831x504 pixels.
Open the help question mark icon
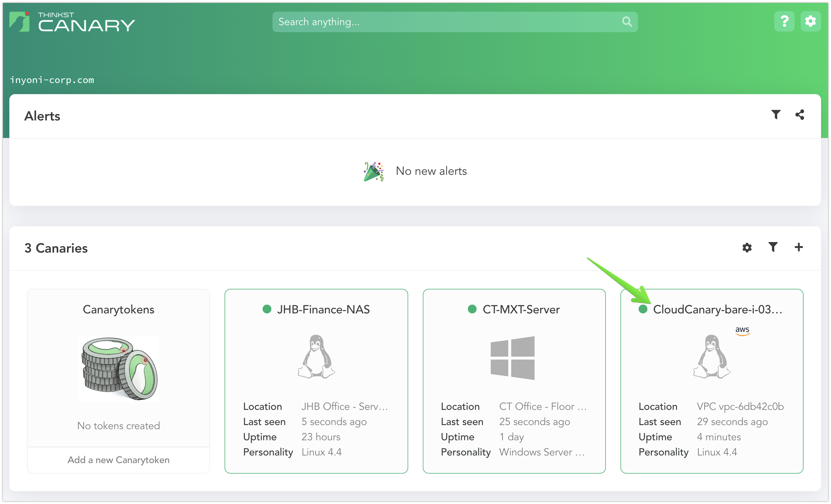[x=785, y=22]
